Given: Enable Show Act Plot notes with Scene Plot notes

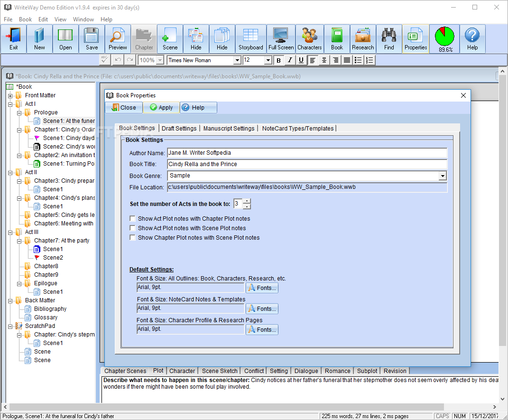Looking at the screenshot, I should click(132, 228).
